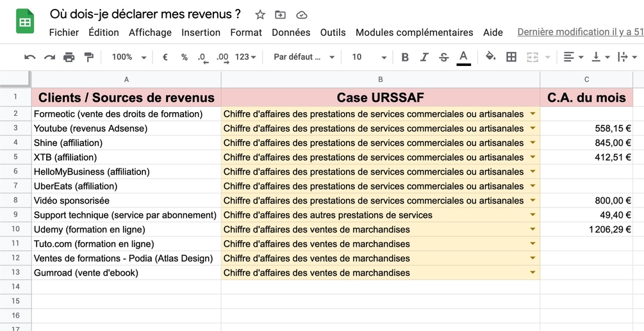
Task: Star this document
Action: point(260,15)
